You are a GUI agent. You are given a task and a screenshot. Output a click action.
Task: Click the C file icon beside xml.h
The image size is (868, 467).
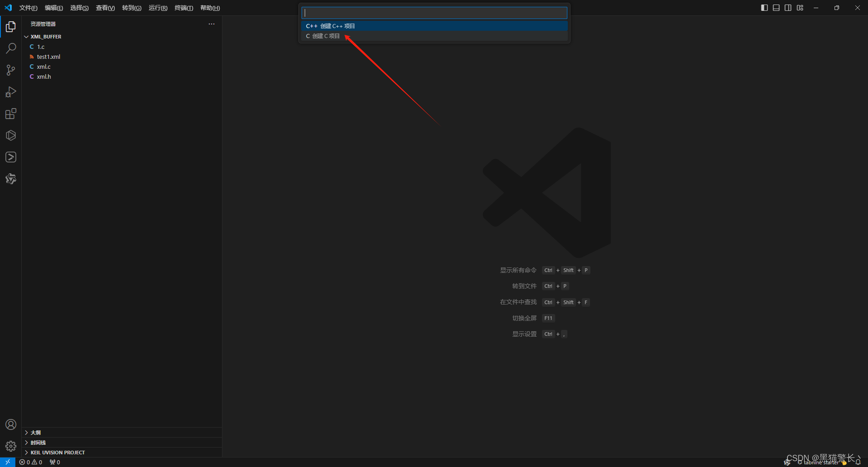click(x=32, y=76)
